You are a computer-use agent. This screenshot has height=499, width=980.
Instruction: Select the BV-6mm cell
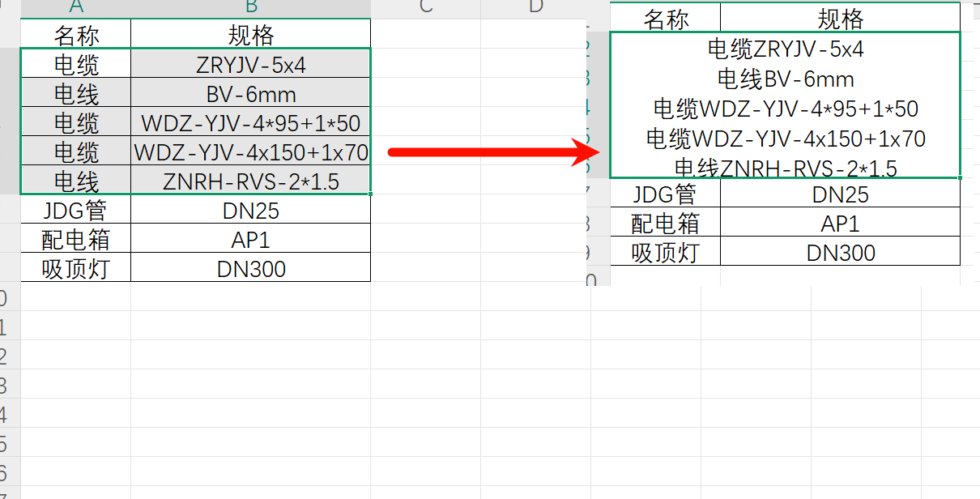pos(251,93)
